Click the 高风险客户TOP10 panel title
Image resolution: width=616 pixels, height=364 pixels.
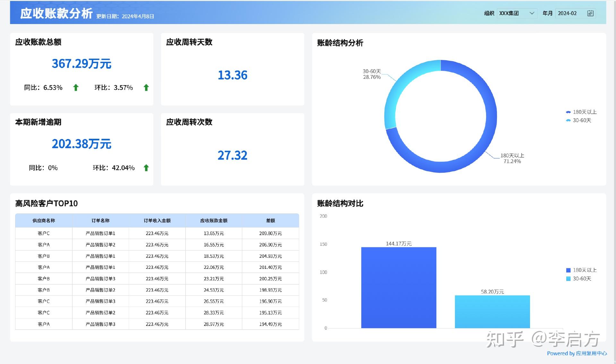[46, 203]
